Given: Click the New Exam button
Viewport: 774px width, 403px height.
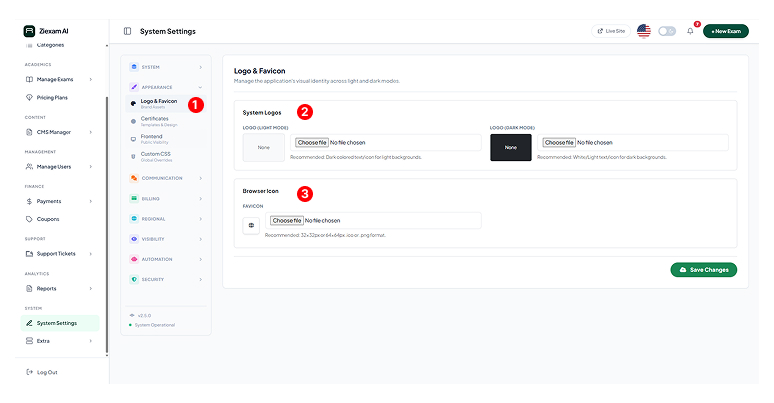Looking at the screenshot, I should (725, 31).
